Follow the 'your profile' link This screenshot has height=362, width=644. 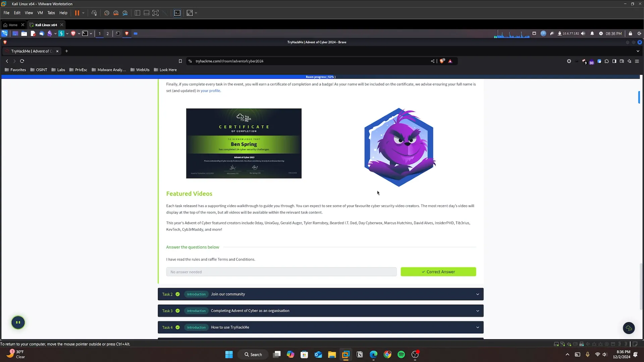click(x=210, y=90)
